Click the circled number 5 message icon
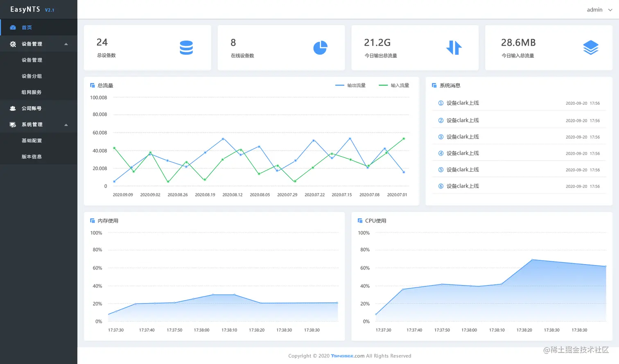 [441, 170]
